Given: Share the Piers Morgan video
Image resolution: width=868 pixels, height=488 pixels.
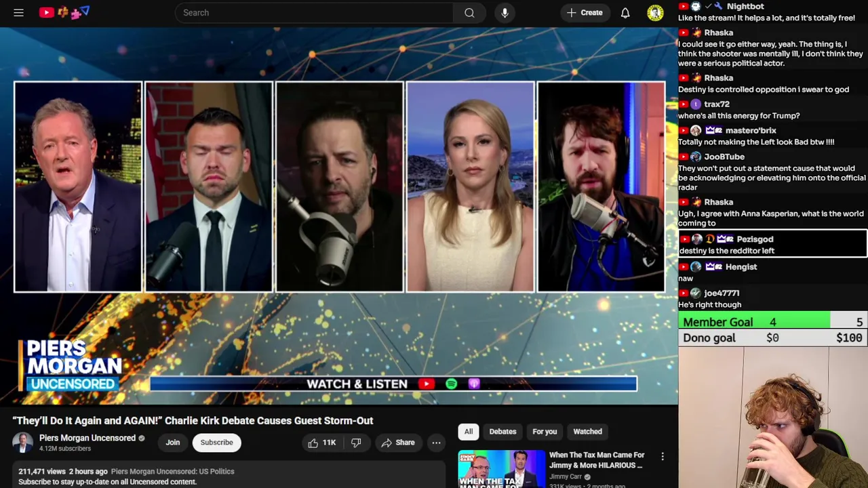Looking at the screenshot, I should pyautogui.click(x=397, y=443).
